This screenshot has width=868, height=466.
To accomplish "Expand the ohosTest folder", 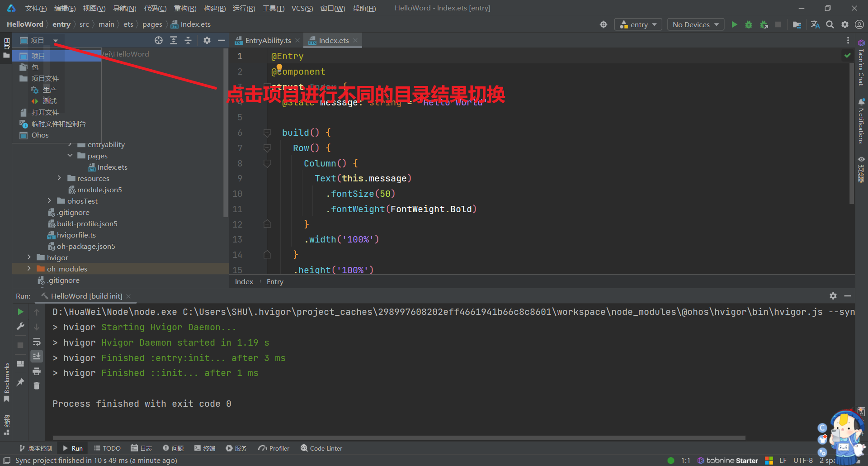I will (49, 201).
